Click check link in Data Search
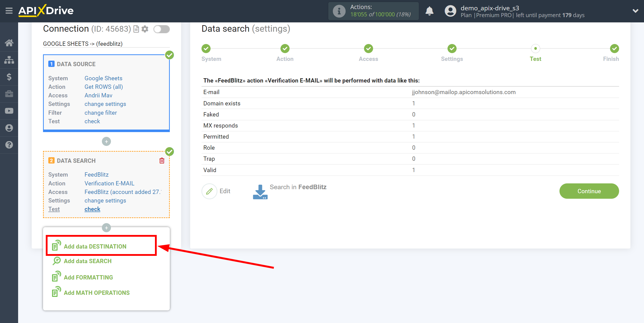644x323 pixels. tap(92, 209)
